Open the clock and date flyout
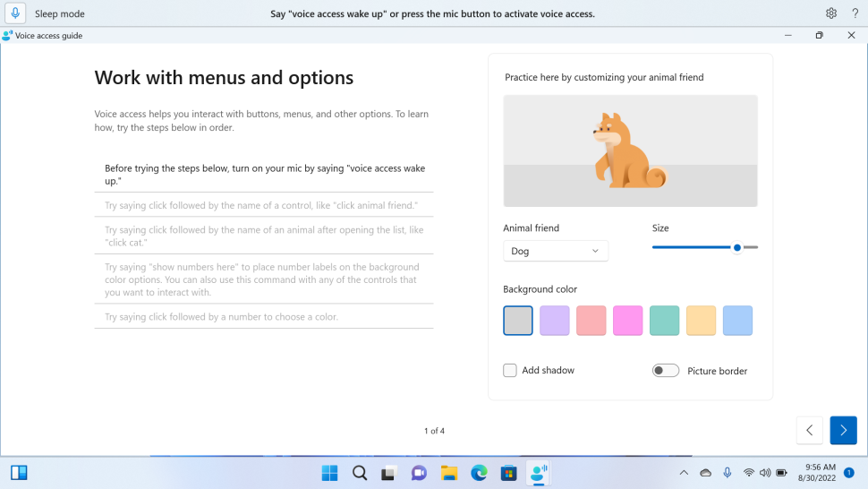Screen dimensions: 868x489 click(816, 472)
